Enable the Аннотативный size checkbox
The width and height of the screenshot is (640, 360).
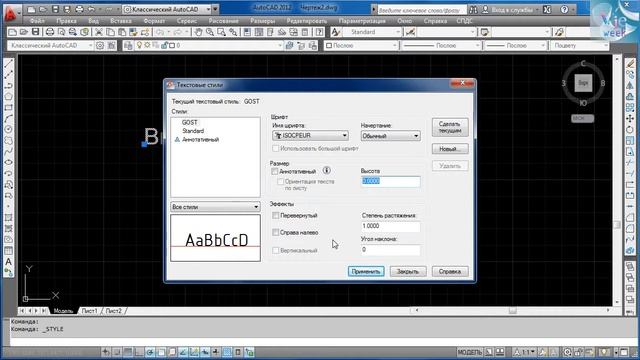coord(275,171)
